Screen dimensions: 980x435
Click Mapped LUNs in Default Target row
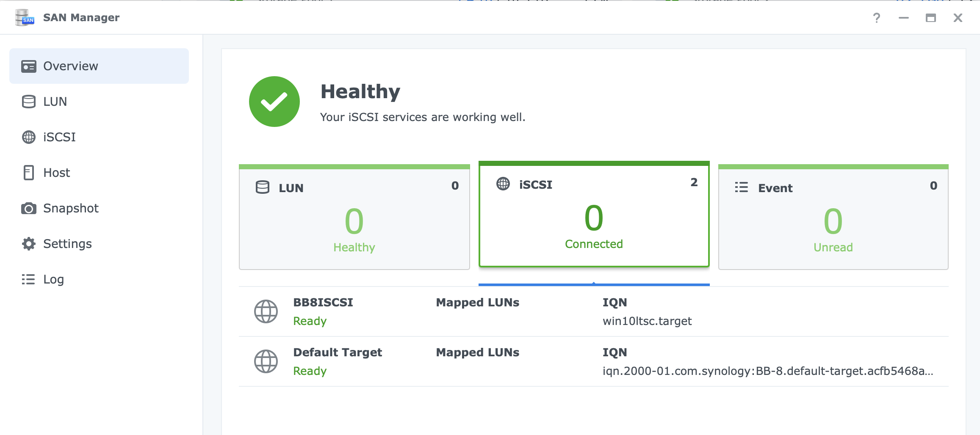click(478, 352)
